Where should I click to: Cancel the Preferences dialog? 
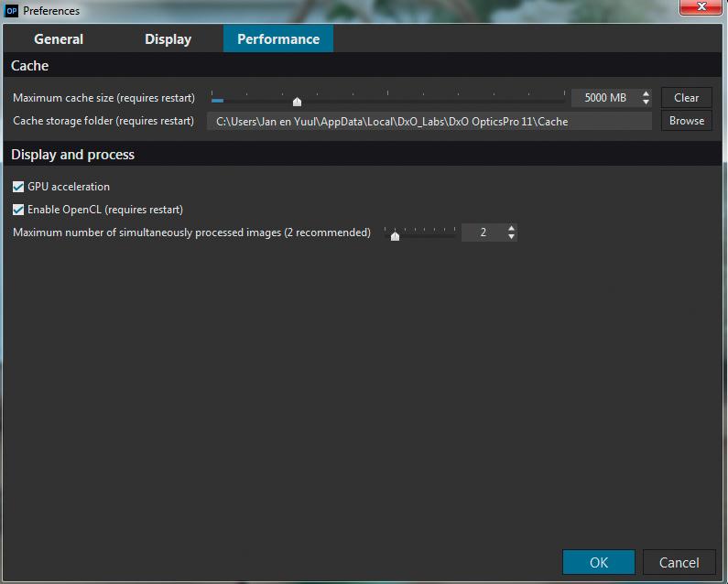[x=679, y=563]
